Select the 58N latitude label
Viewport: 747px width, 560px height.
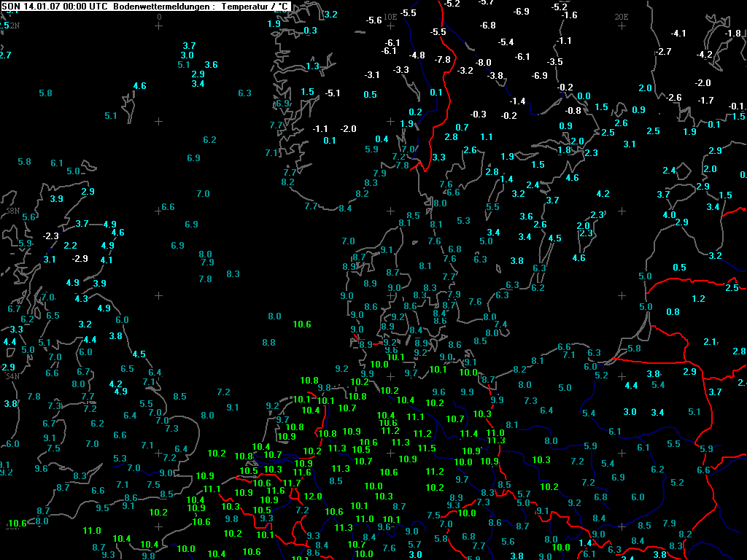[12, 211]
